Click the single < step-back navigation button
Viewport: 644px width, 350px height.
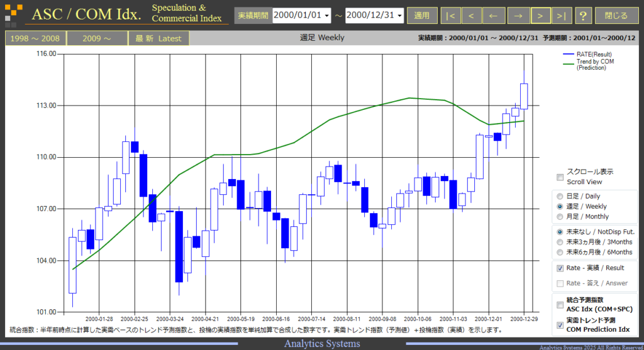471,16
